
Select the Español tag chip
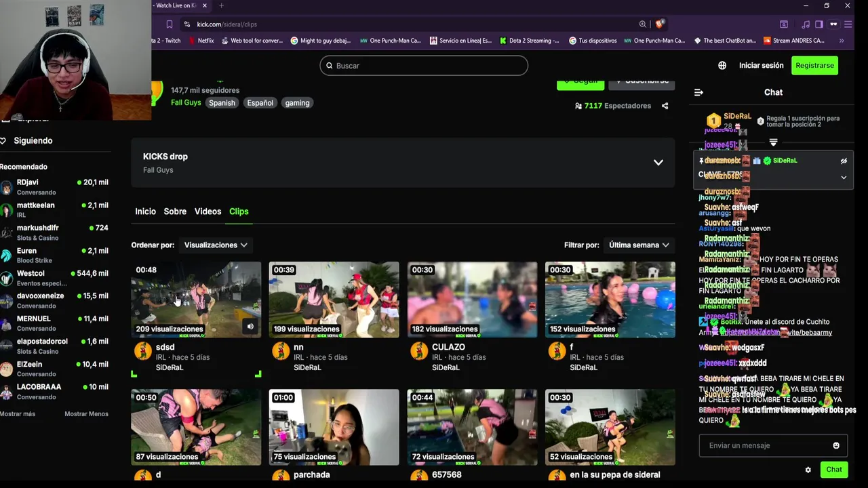point(260,103)
